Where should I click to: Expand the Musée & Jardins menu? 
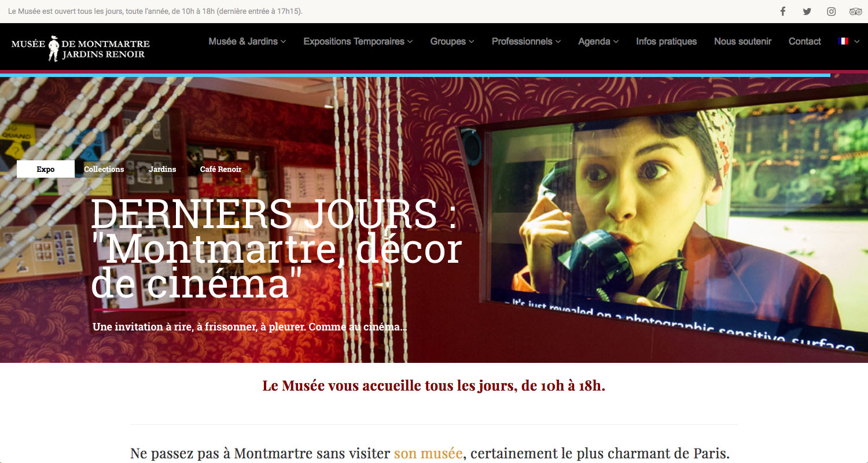pyautogui.click(x=247, y=42)
